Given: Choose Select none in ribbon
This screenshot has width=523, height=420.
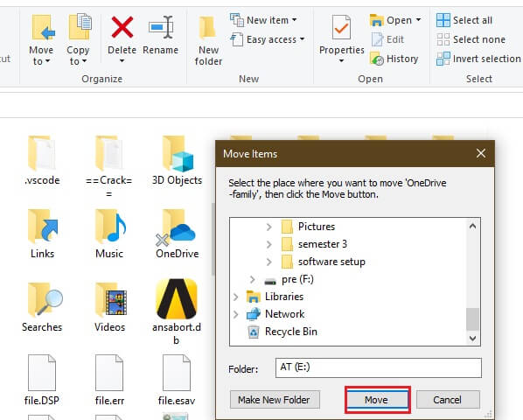Looking at the screenshot, I should tap(471, 39).
